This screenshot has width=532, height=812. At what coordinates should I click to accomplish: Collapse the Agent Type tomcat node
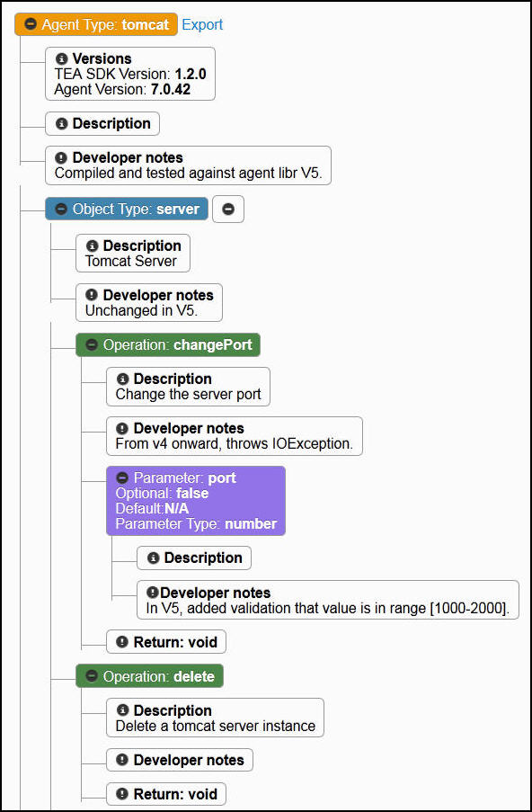coord(31,24)
